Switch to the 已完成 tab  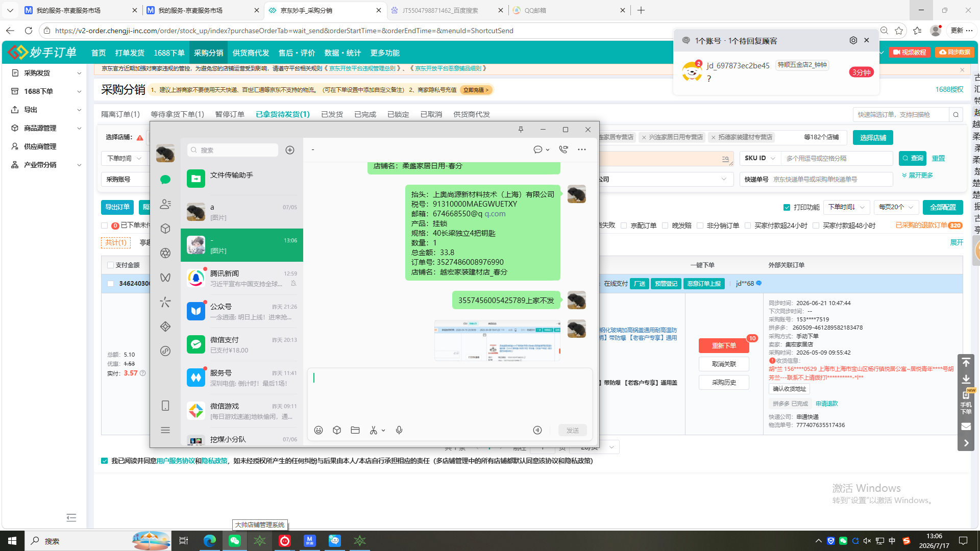click(365, 114)
